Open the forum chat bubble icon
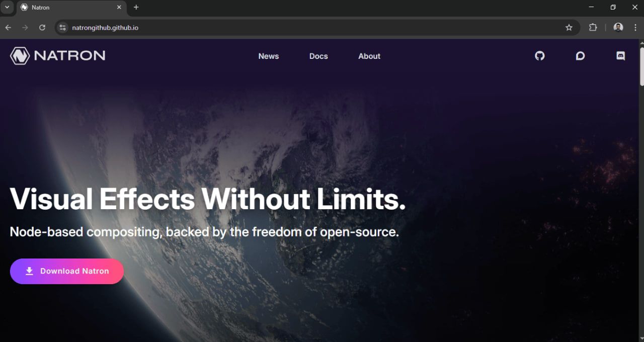Image resolution: width=644 pixels, height=342 pixels. (x=580, y=56)
